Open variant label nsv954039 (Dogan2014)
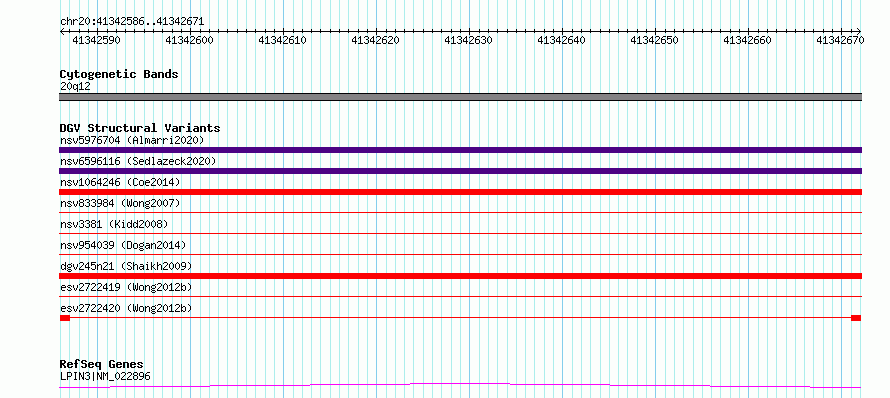This screenshot has height=398, width=890. [x=123, y=245]
